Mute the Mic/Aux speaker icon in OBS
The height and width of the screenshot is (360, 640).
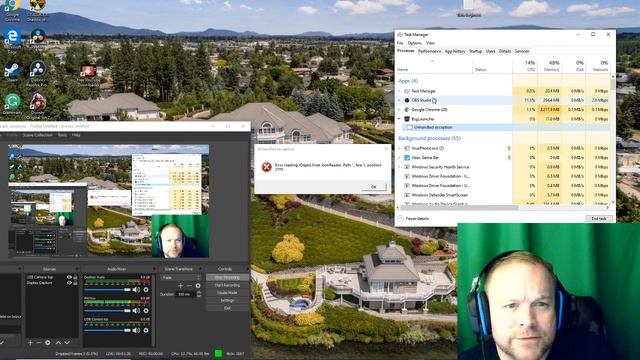[x=136, y=311]
